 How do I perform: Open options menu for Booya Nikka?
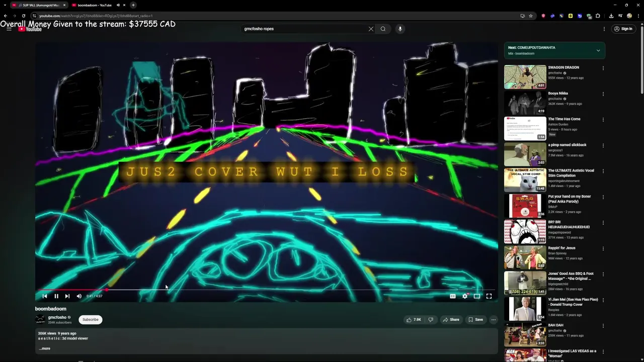pos(603,94)
